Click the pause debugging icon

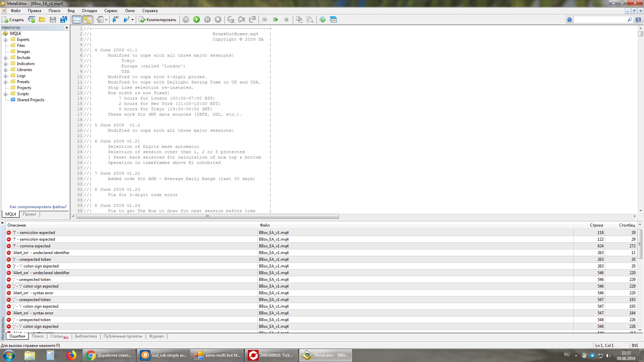tap(207, 19)
